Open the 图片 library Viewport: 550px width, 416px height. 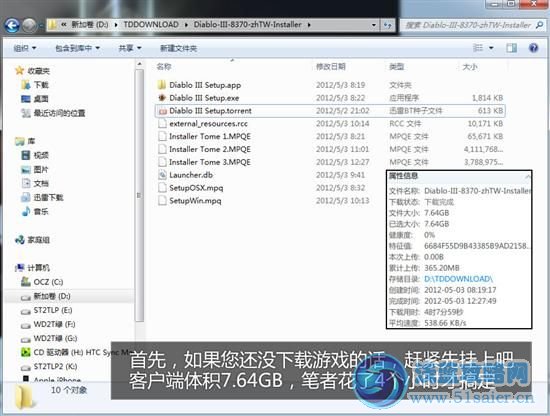click(x=41, y=169)
